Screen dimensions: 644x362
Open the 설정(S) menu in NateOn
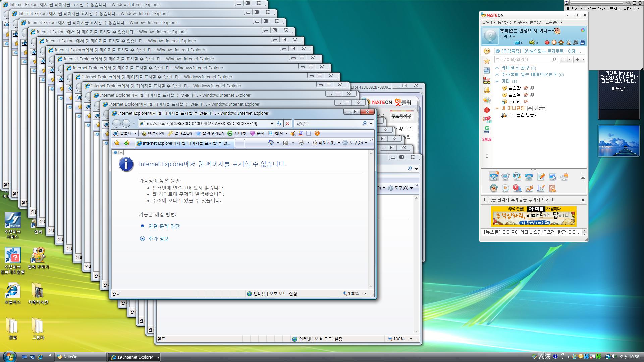tap(536, 22)
